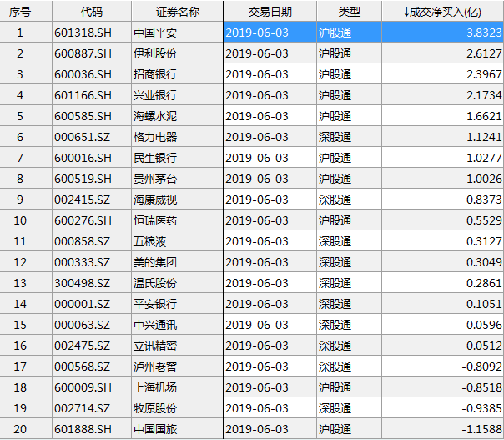Screen dimensions: 504x440
Task: Select stock code 002714.SZ
Action: [x=92, y=408]
